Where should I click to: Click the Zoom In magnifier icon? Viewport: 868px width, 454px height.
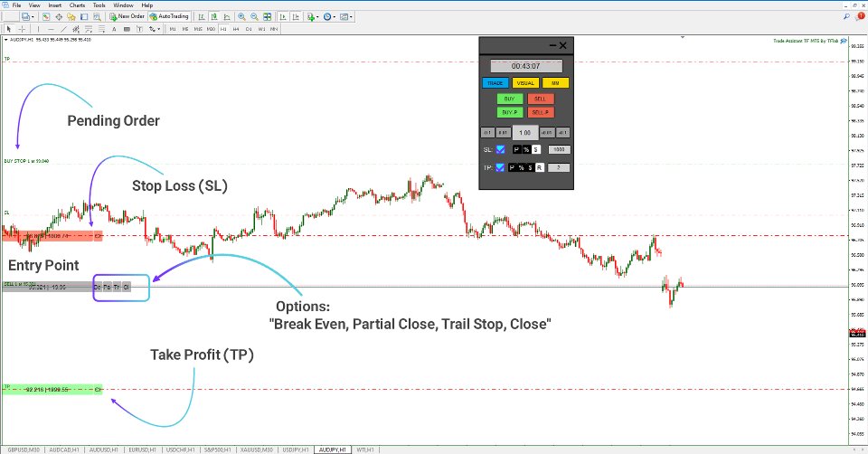242,16
